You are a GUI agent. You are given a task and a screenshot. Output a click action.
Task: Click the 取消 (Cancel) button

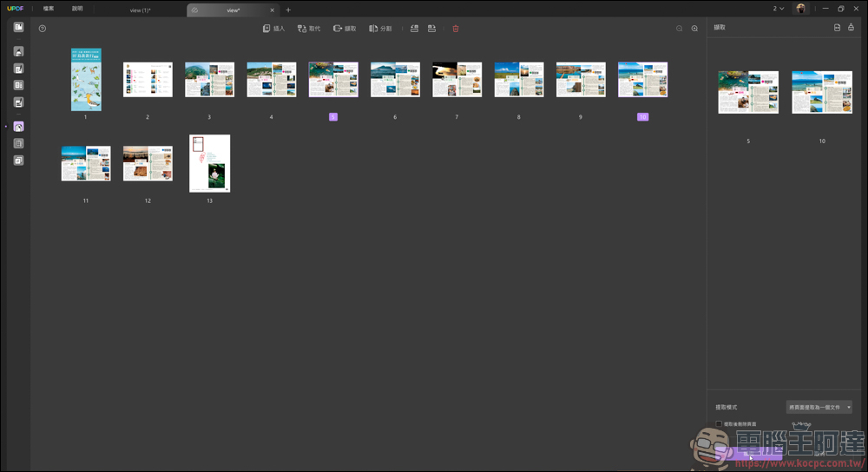coord(819,453)
